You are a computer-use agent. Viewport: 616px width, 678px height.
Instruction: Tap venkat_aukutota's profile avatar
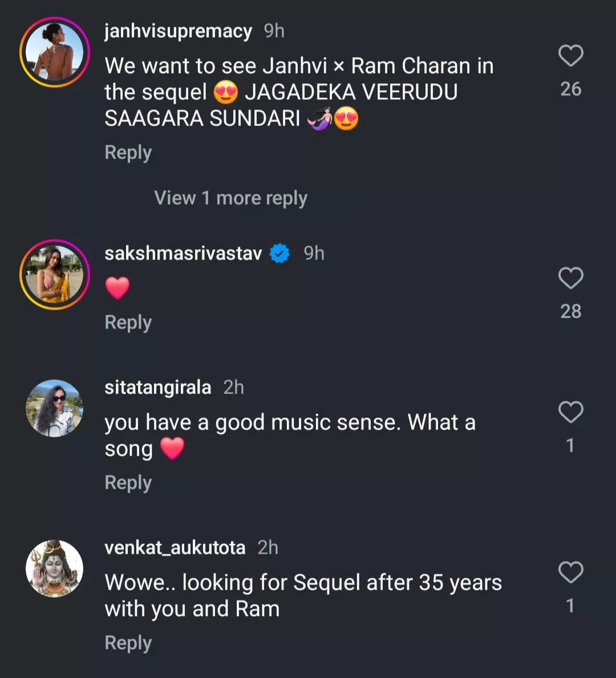point(55,569)
